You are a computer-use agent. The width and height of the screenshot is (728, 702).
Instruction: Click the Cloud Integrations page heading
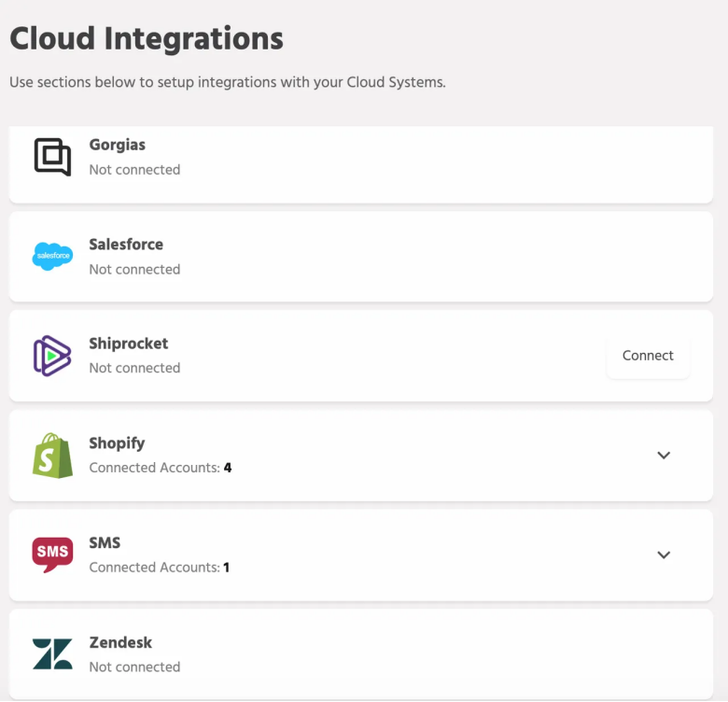coord(147,39)
